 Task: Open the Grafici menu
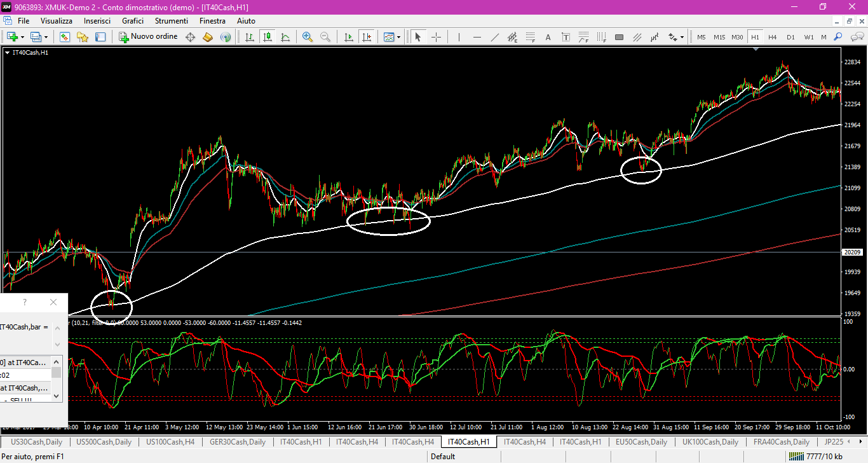133,21
